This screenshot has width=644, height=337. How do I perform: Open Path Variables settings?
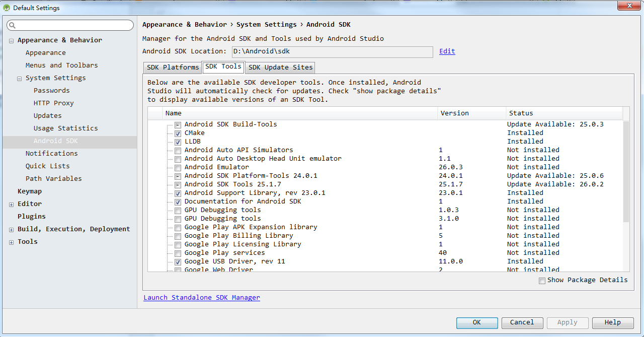point(54,179)
